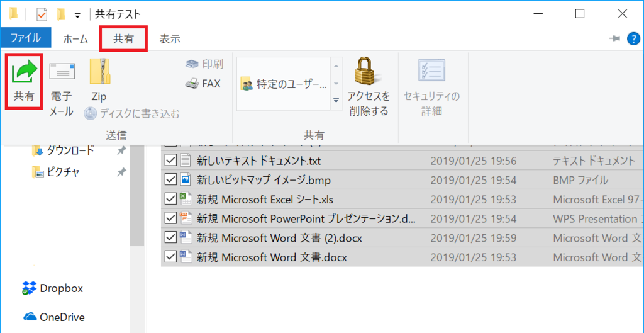The height and width of the screenshot is (333, 644).
Task: Open Advanced security checklist icon
Action: (431, 71)
